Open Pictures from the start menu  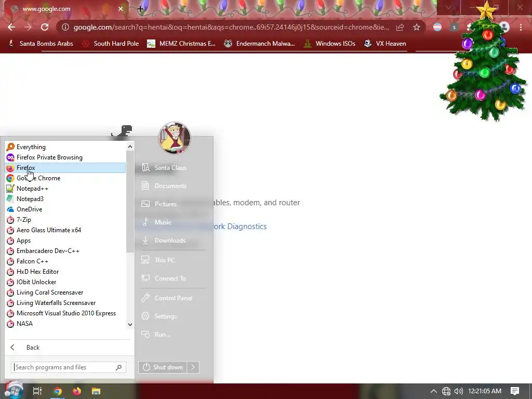point(173,204)
